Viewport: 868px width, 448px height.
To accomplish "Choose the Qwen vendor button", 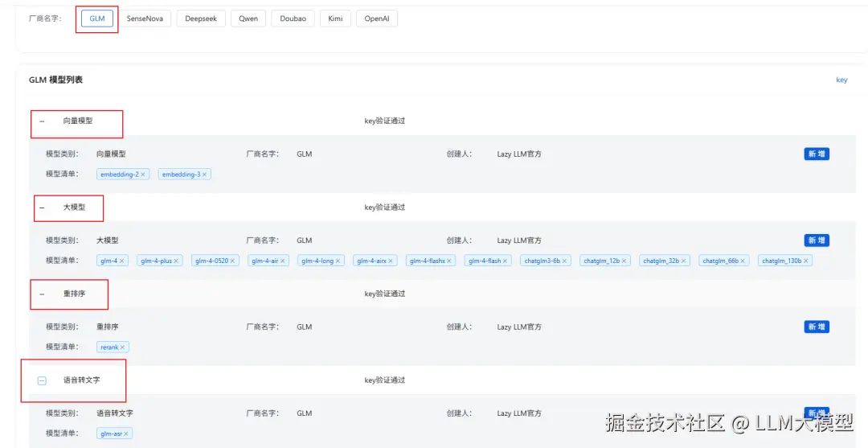I will 248,18.
